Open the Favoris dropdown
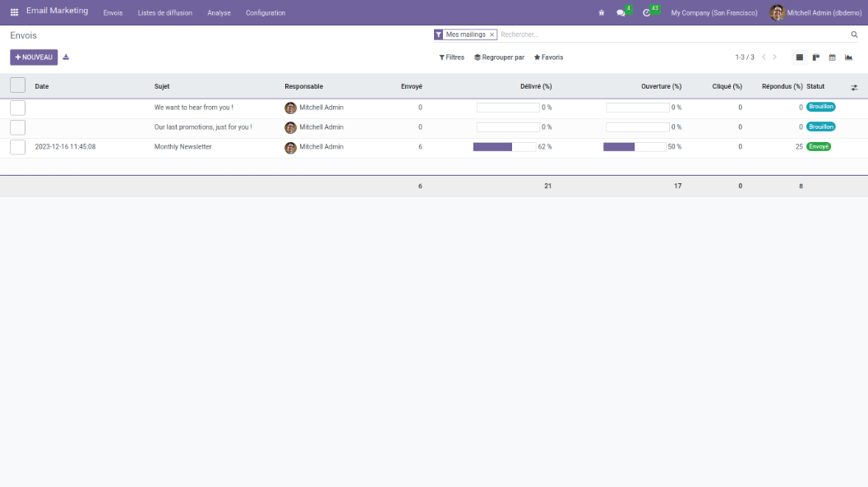 [548, 57]
